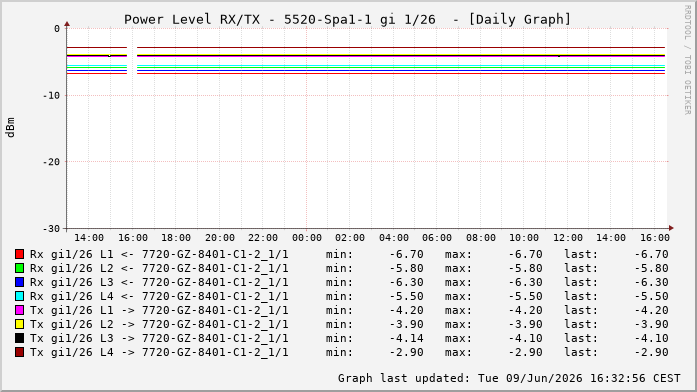Click the 08:00 x-axis time label
The height and width of the screenshot is (392, 697).
point(481,238)
